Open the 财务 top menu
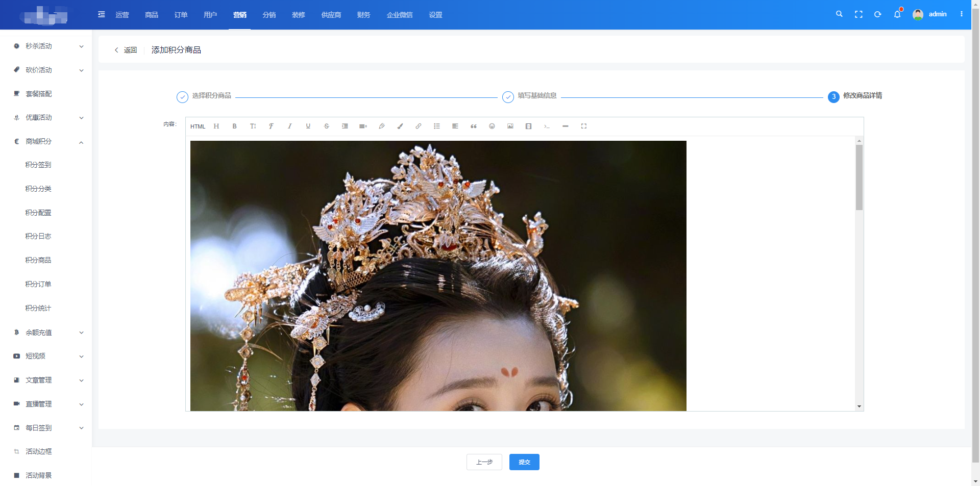The width and height of the screenshot is (980, 486). coord(364,15)
